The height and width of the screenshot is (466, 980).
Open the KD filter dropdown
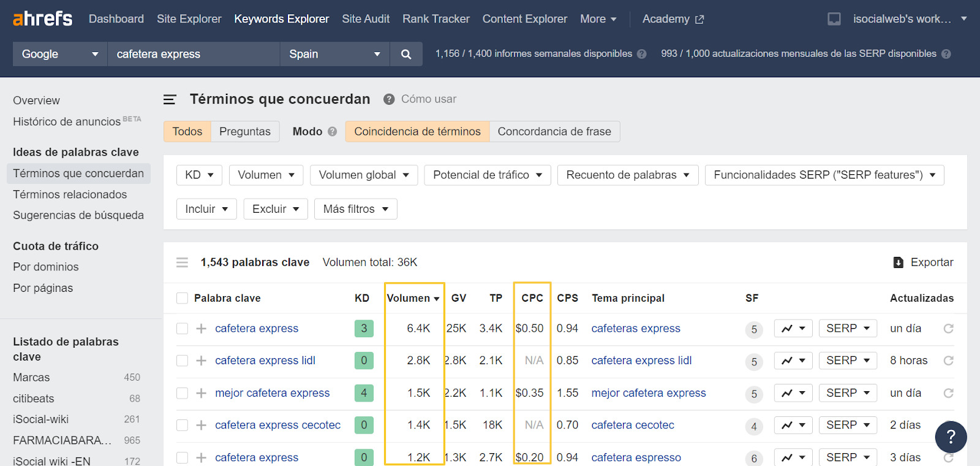[199, 175]
